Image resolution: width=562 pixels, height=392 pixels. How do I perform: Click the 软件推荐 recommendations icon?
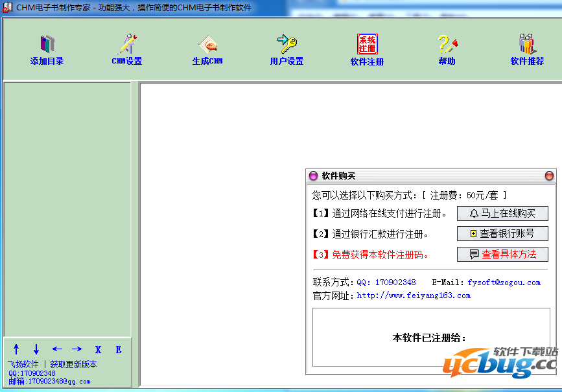pos(526,45)
